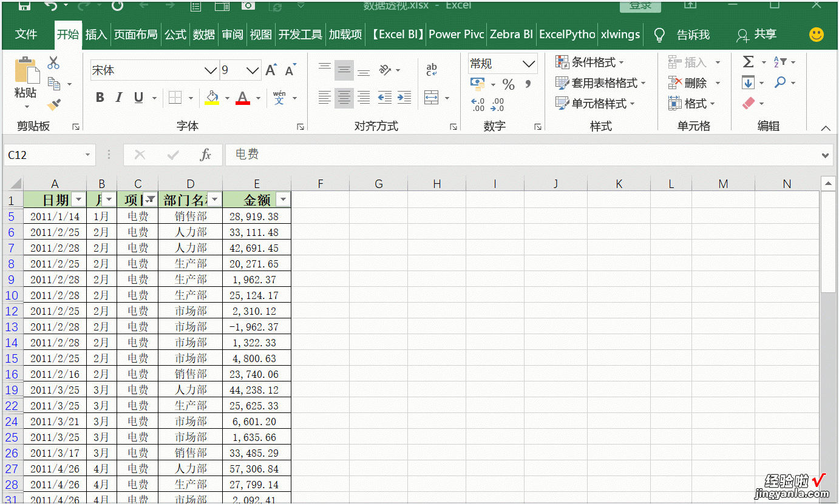
Task: Open 套用表格格式 table styles
Action: (600, 83)
